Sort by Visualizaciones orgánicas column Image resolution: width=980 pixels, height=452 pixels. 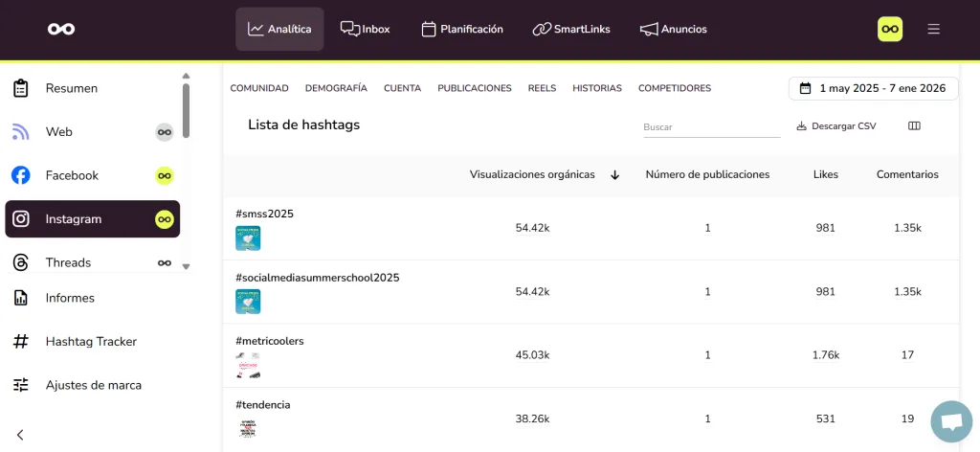532,175
